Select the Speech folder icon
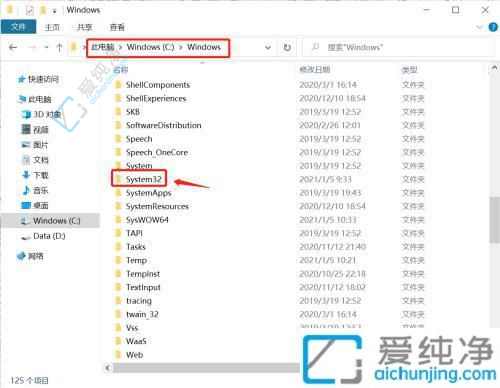The image size is (500, 388). 118,139
